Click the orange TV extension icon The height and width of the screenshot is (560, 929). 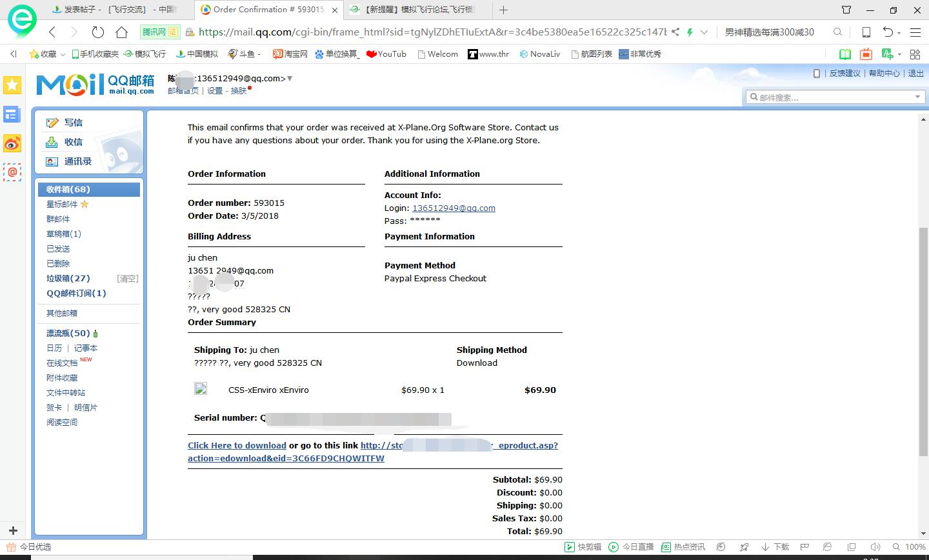click(x=866, y=54)
